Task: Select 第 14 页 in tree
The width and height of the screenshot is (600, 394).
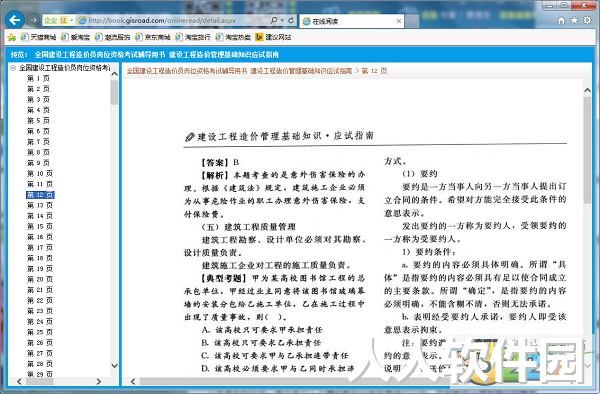Action: click(40, 216)
